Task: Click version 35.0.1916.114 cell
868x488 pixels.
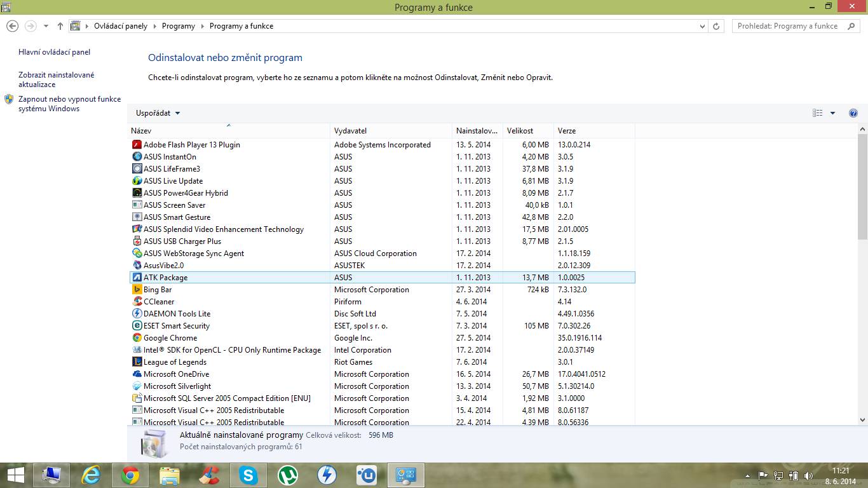Action: [x=580, y=338]
